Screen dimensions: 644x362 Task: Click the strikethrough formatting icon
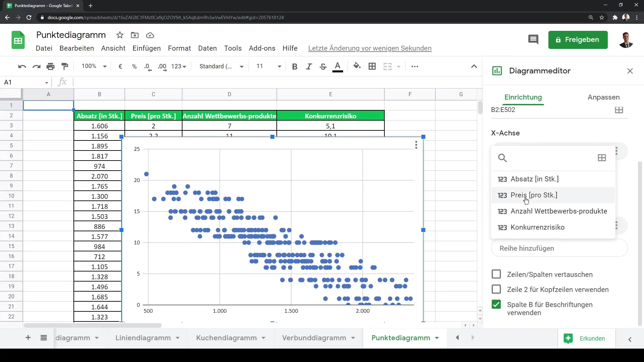pyautogui.click(x=323, y=66)
